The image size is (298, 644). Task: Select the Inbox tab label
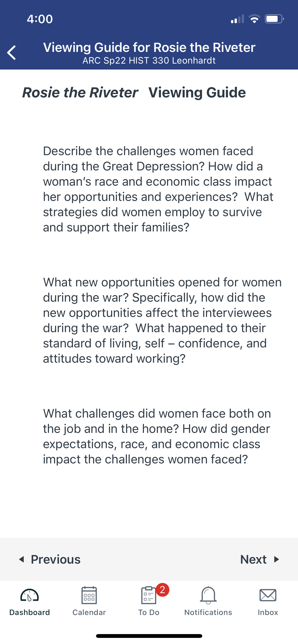[268, 612]
